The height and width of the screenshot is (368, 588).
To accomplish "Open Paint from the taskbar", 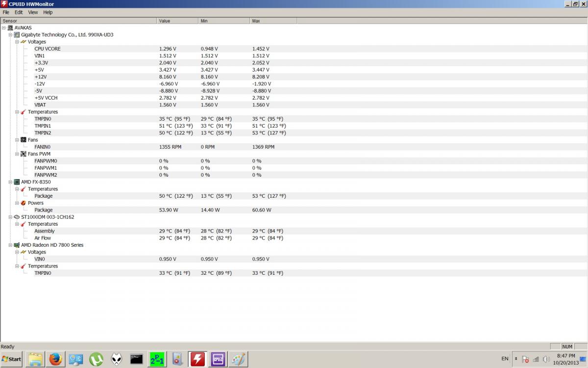I will pyautogui.click(x=238, y=359).
